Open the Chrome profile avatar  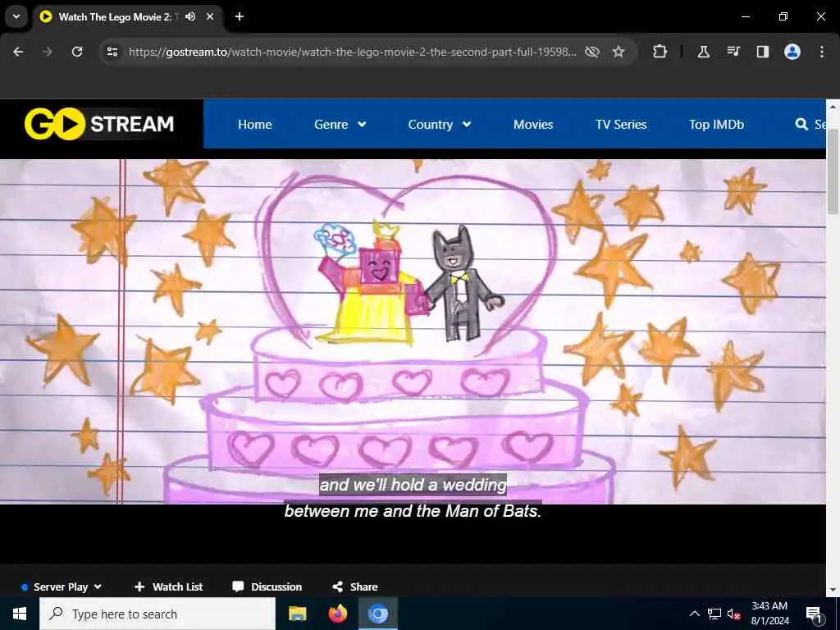click(x=792, y=52)
